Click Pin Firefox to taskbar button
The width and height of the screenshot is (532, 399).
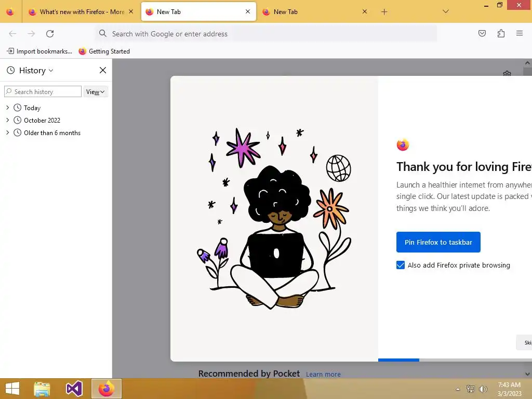click(438, 242)
